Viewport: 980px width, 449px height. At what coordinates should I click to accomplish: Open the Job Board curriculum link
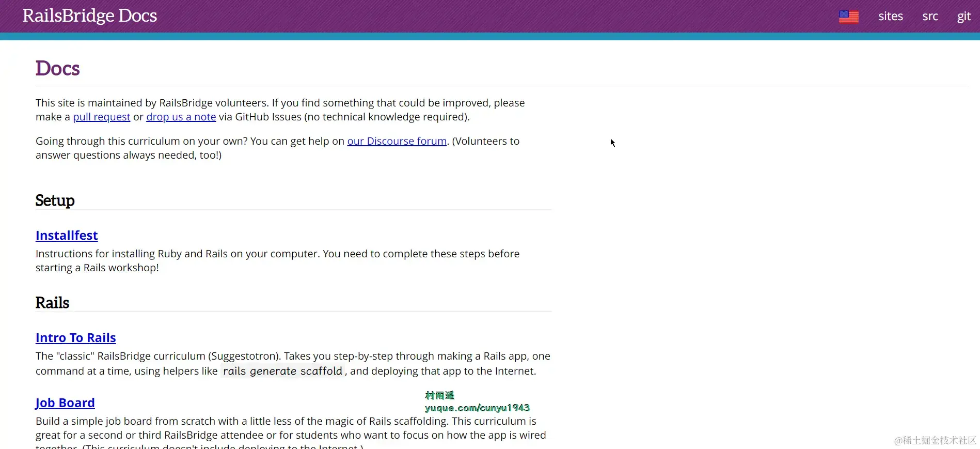click(x=65, y=403)
